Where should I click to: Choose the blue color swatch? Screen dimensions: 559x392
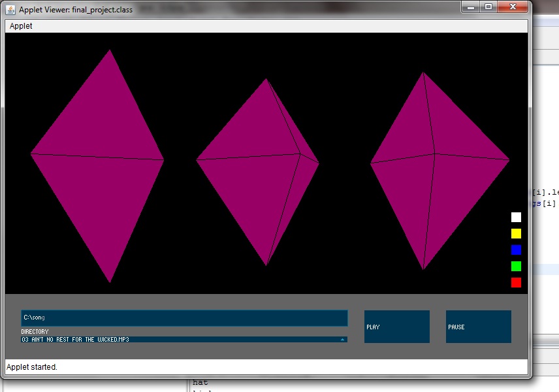(x=516, y=250)
